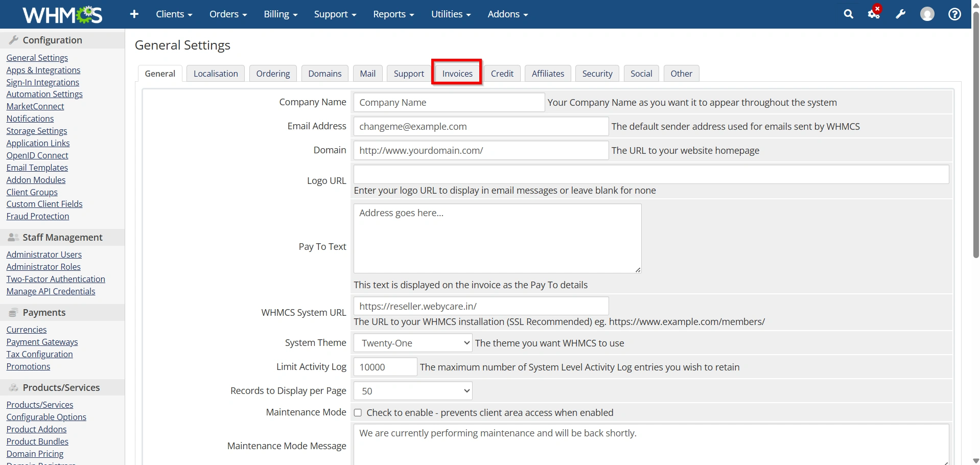Open Application Links link

(38, 143)
